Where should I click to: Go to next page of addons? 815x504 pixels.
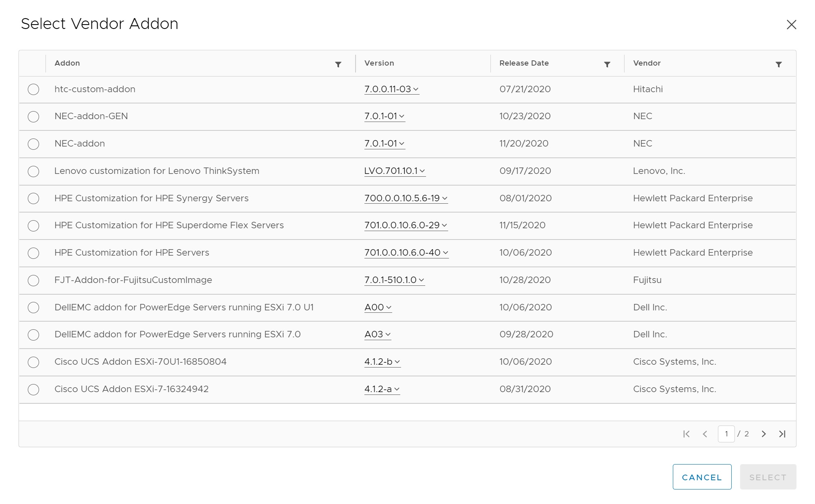pyautogui.click(x=763, y=434)
